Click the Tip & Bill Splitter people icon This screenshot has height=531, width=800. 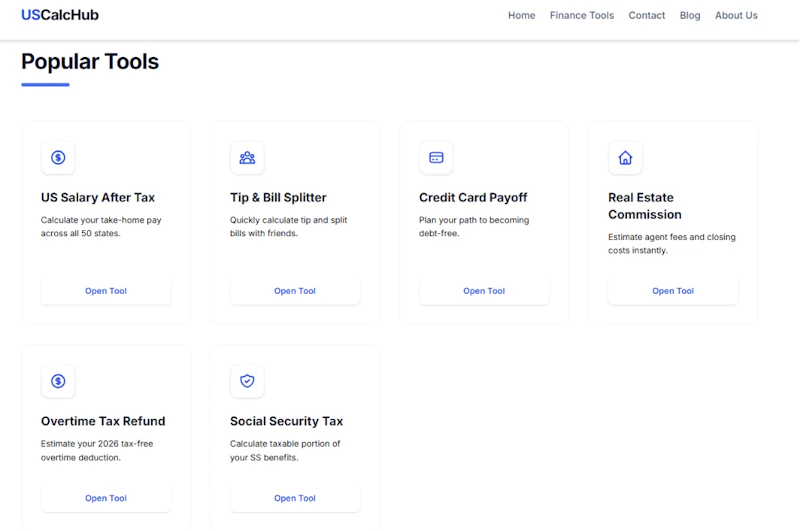click(247, 158)
